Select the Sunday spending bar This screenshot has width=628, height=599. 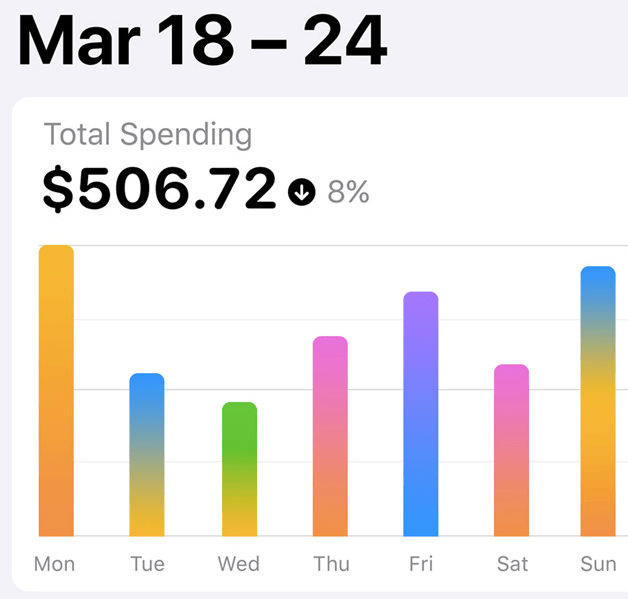(x=598, y=401)
